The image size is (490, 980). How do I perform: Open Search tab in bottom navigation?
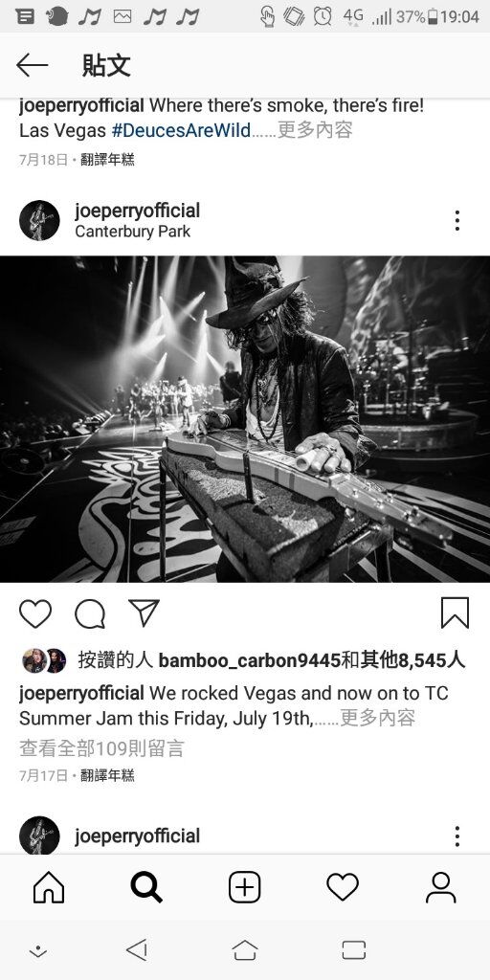coord(146,887)
